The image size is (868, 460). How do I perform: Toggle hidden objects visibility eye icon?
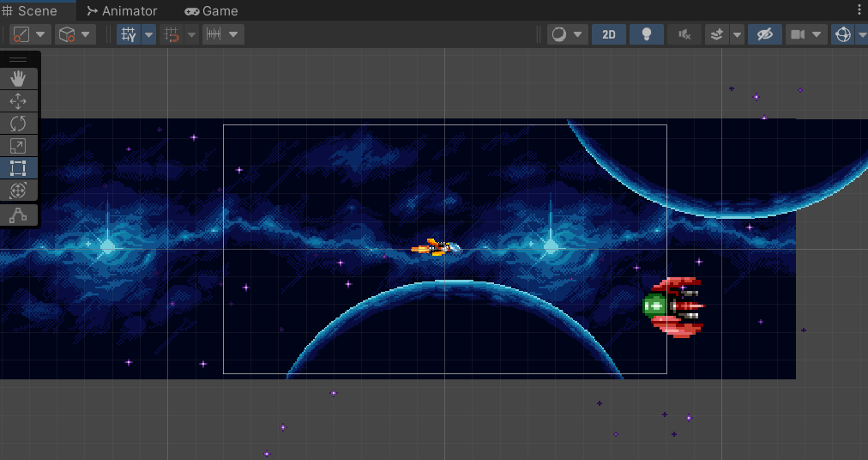pyautogui.click(x=765, y=34)
